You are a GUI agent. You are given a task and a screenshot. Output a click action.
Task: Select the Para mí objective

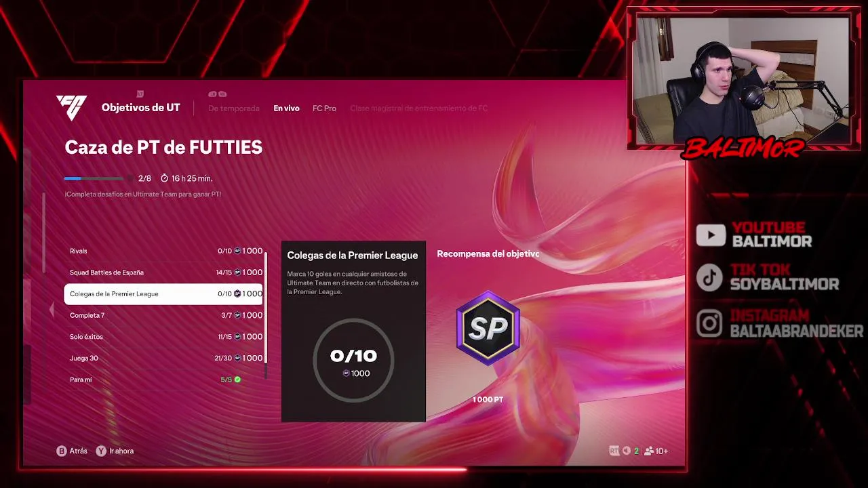163,380
